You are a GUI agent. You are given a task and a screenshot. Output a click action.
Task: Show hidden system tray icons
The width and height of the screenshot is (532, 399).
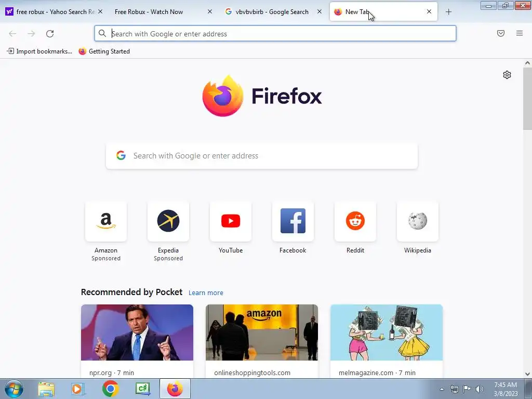(442, 389)
